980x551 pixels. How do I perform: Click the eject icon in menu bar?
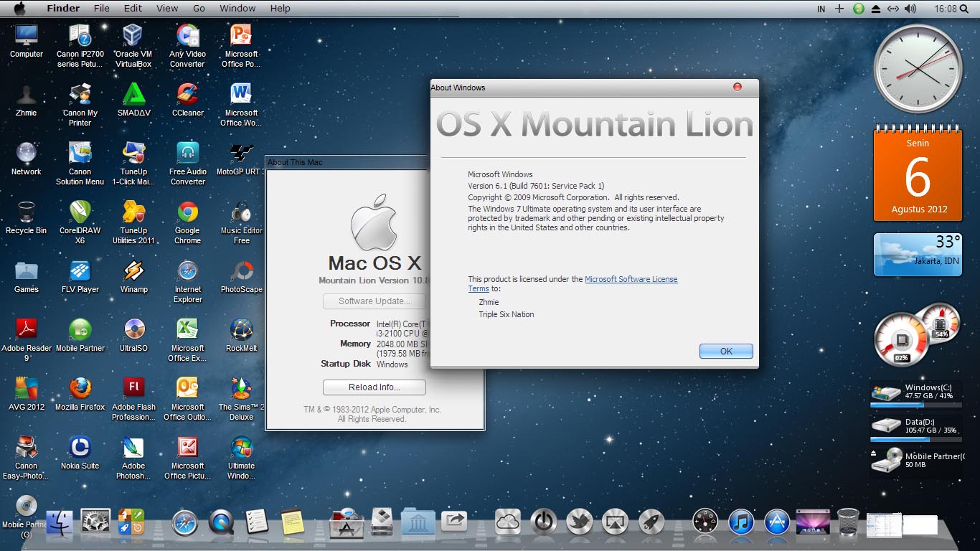click(x=876, y=9)
